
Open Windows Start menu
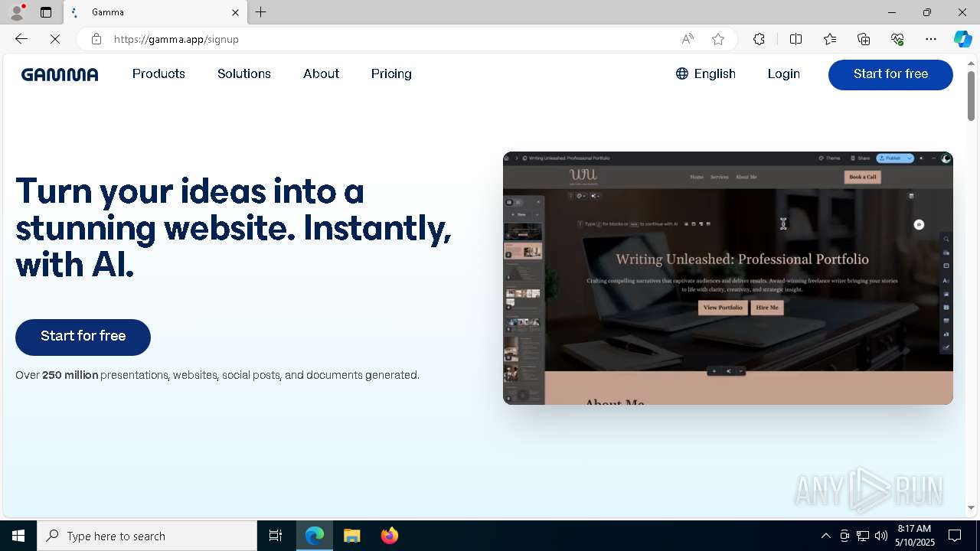pyautogui.click(x=18, y=536)
